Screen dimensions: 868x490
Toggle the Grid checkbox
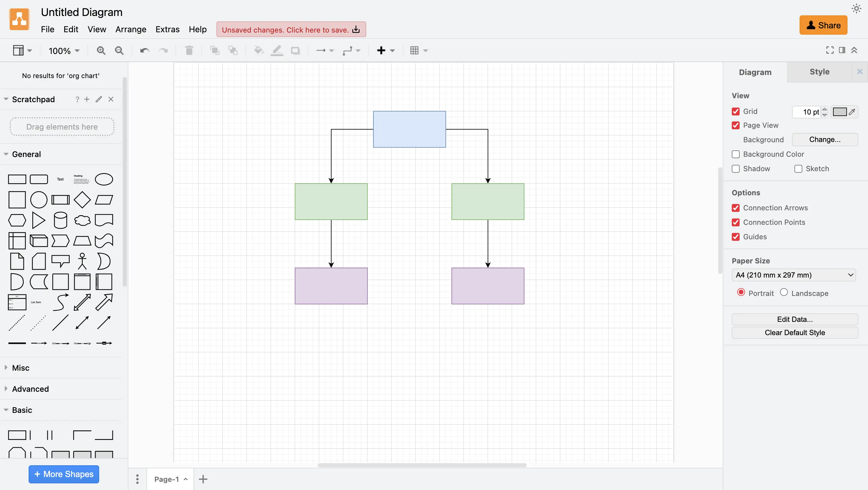click(x=736, y=111)
